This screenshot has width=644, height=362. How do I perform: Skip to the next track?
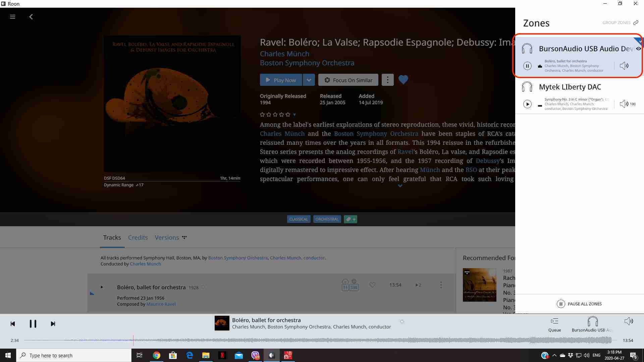(x=53, y=324)
